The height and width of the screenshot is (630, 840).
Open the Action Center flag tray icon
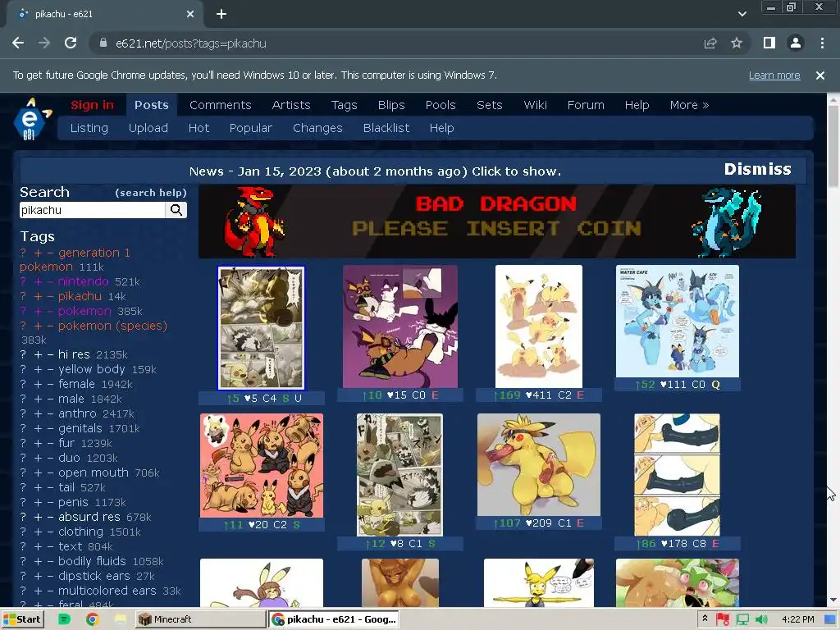(723, 619)
